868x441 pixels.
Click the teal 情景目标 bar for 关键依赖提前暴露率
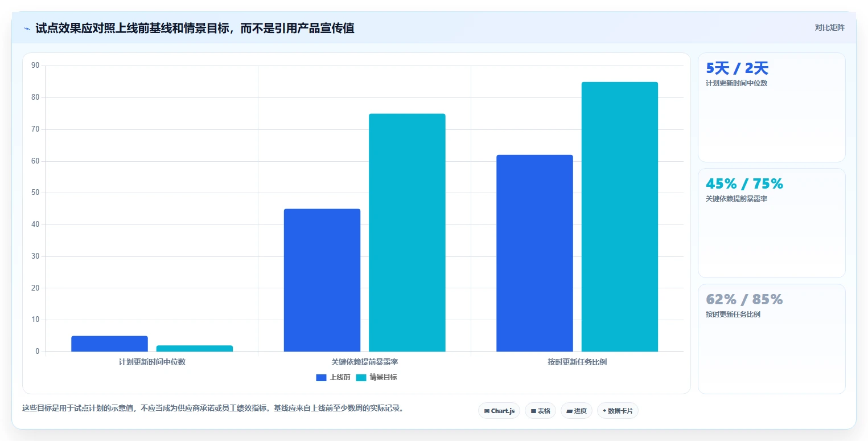407,232
